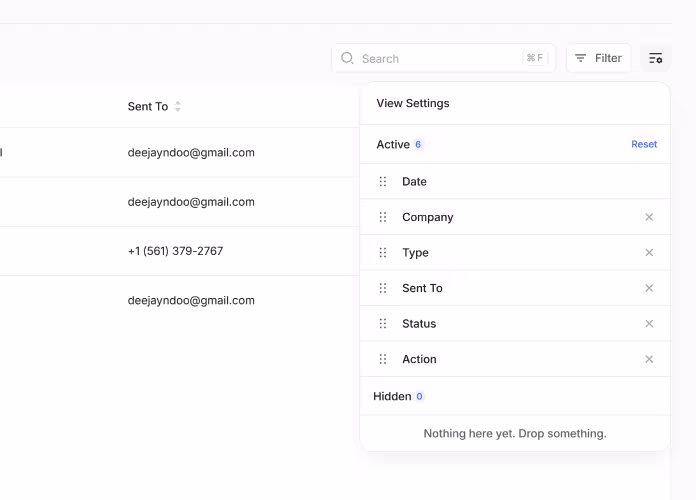Viewport: 696px width, 500px height.
Task: Sort table by Sent To column
Action: click(x=178, y=106)
